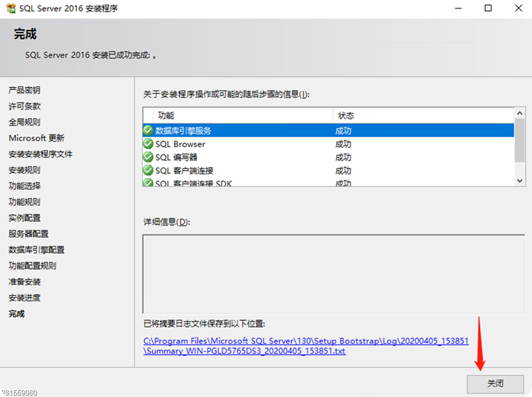Click the 功能选择 step
This screenshot has height=397, width=532.
25,186
